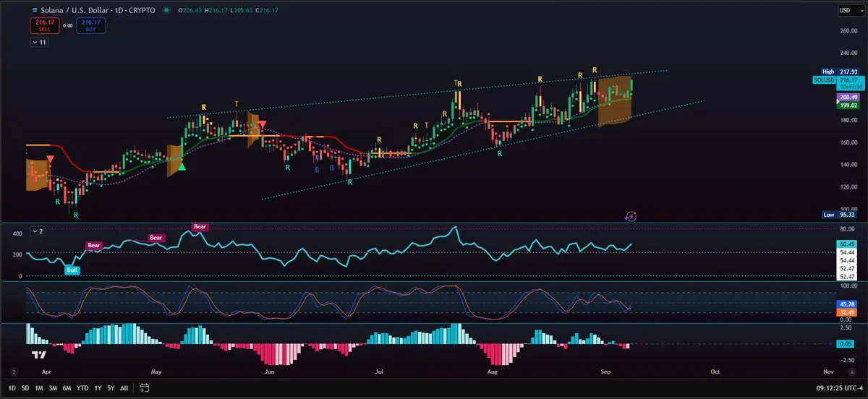
Task: Click the red down-triangle signal in April
Action: point(50,159)
